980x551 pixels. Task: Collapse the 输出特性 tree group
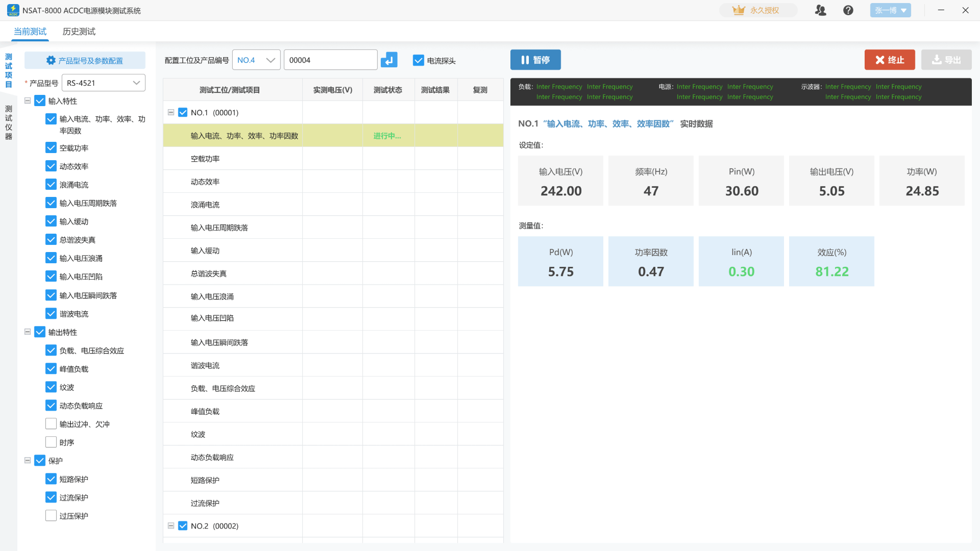point(28,332)
